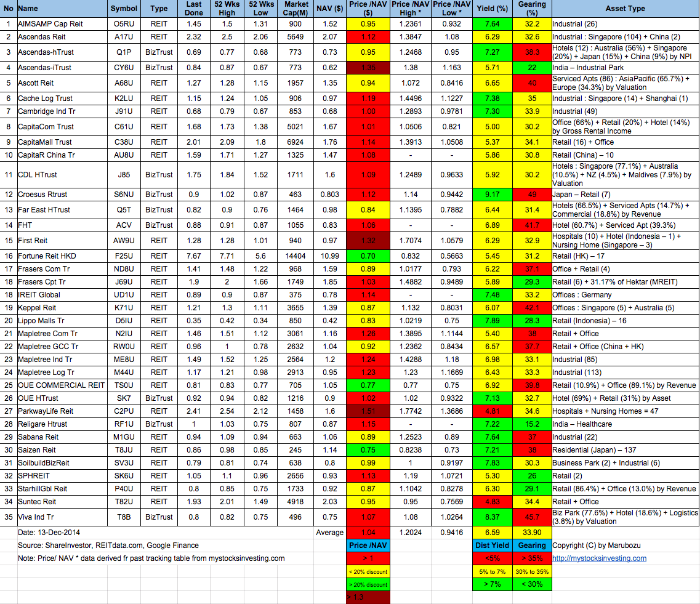Screen dimensions: 700x604
Task: Click the 'Yield (%)' column header
Action: (x=493, y=9)
